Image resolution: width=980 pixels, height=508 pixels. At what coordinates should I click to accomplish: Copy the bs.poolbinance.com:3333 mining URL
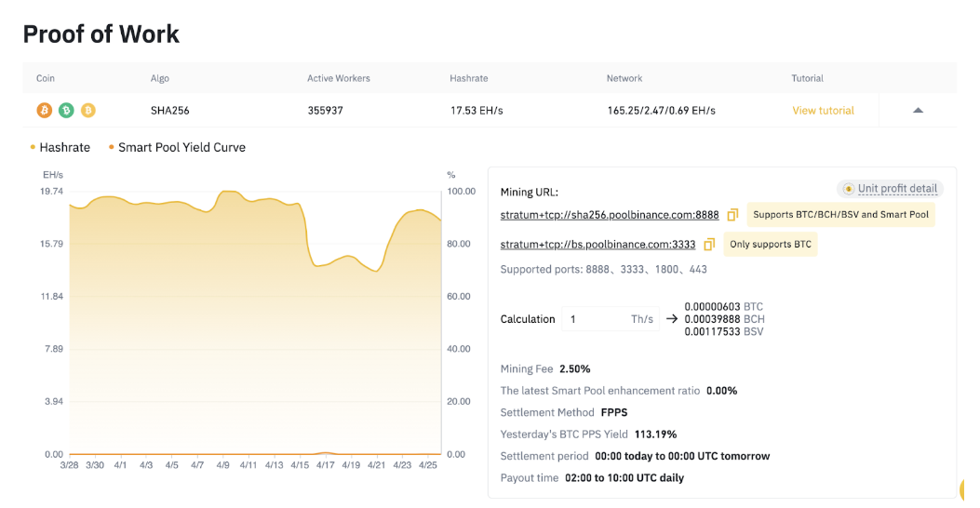pos(709,245)
